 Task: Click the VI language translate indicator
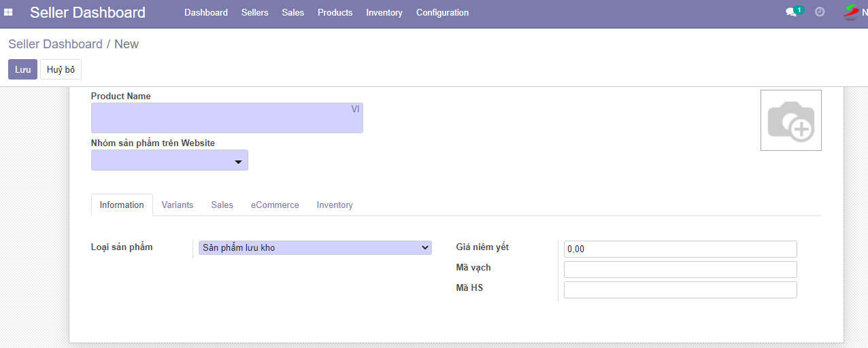click(355, 109)
